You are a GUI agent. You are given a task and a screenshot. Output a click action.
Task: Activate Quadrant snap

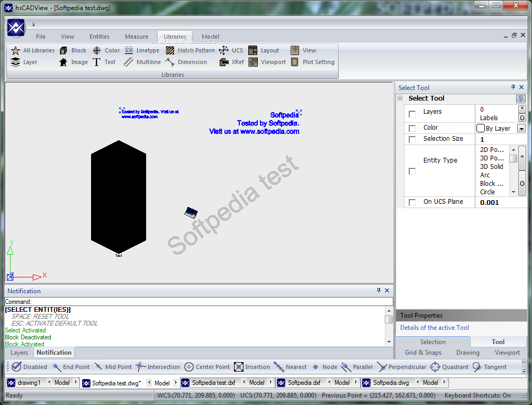point(449,367)
